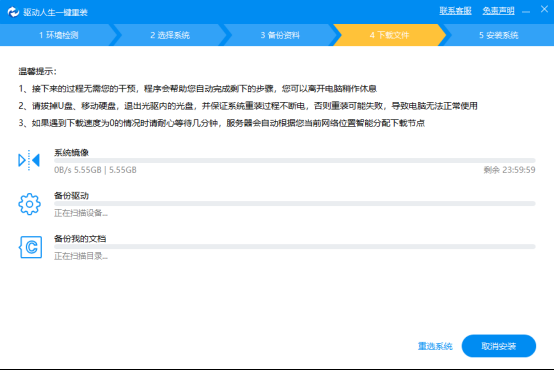Click the 系统镜像 download icon
Viewport: 554px width, 370px height.
29,160
